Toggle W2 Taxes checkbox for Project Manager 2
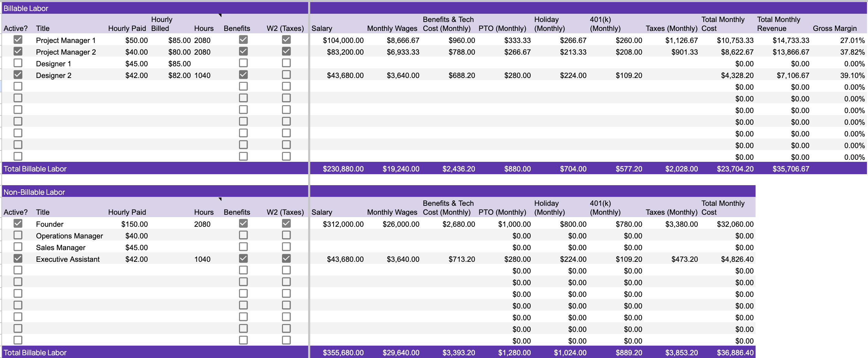 point(286,52)
